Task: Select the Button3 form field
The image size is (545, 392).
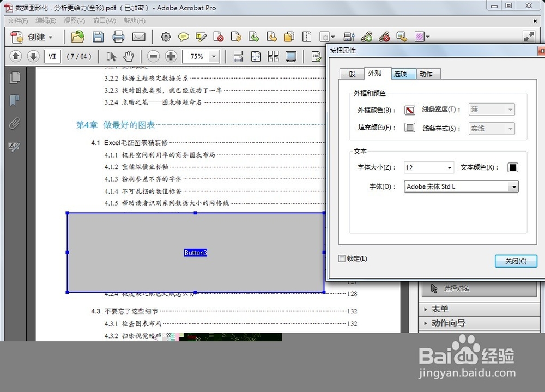Action: [x=196, y=252]
